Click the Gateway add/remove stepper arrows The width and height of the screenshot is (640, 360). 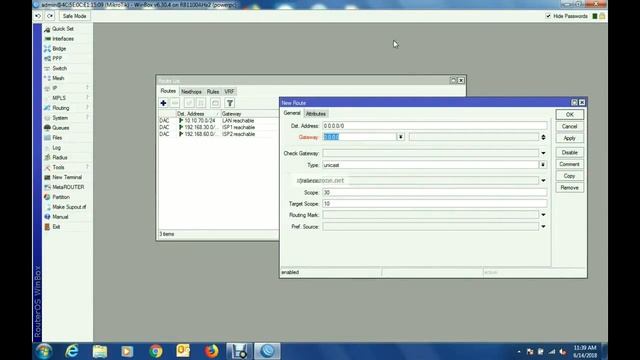(543, 137)
